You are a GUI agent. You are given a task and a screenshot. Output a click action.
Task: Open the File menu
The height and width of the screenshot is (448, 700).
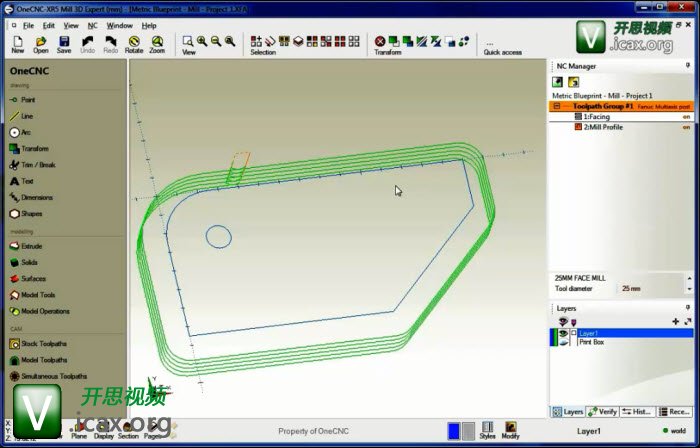pyautogui.click(x=28, y=25)
